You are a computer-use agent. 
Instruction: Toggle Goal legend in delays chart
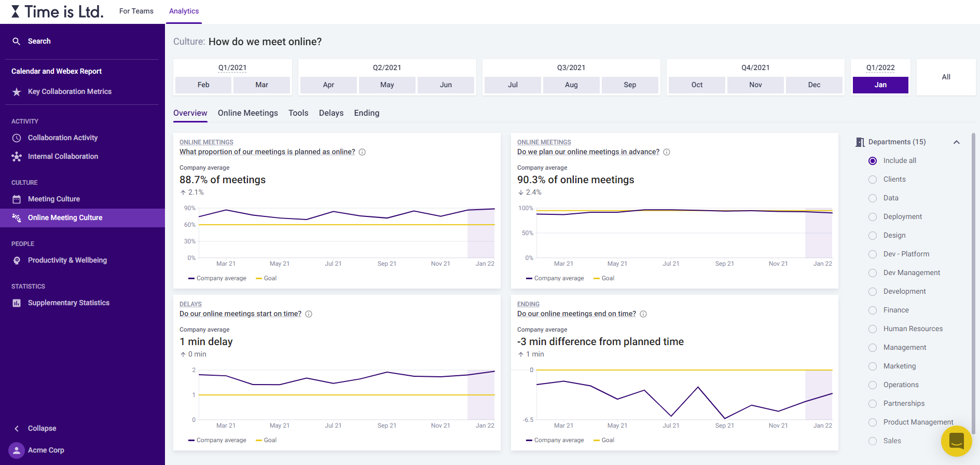pos(266,441)
